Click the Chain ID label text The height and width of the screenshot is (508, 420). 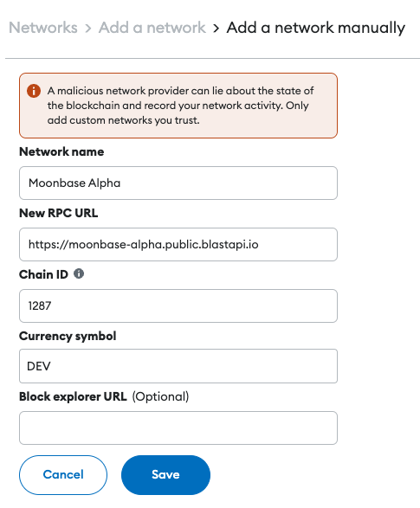(44, 274)
